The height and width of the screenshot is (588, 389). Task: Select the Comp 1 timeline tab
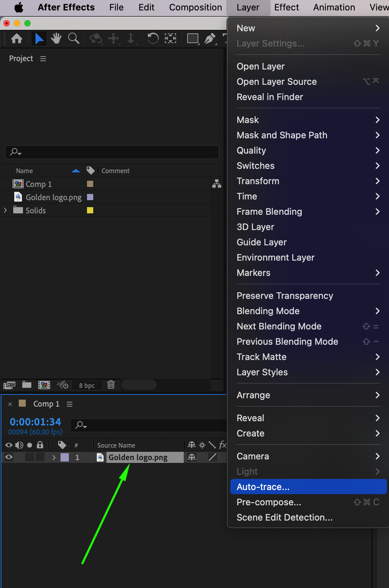coord(46,404)
